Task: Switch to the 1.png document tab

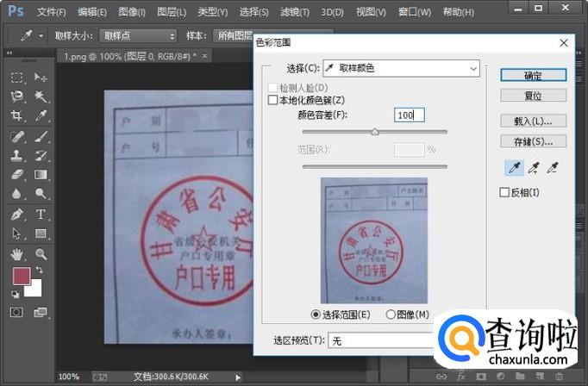Action: pos(129,57)
